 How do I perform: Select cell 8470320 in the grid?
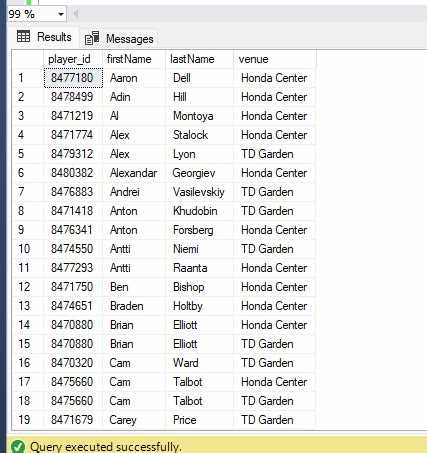coord(73,363)
